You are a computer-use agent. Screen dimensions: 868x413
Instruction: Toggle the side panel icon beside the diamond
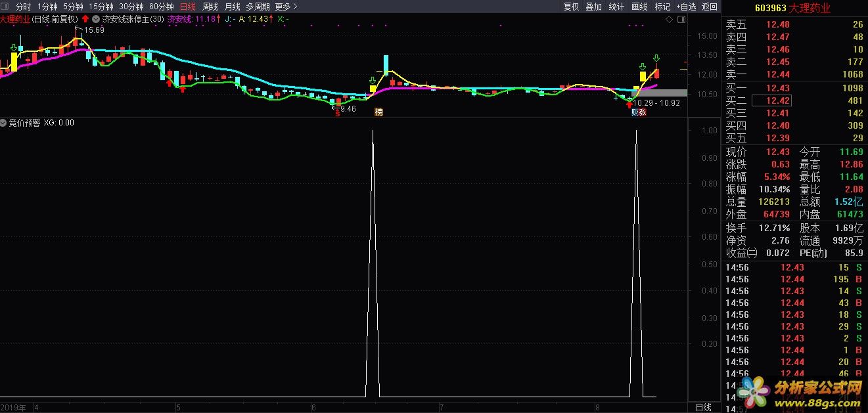(680, 20)
